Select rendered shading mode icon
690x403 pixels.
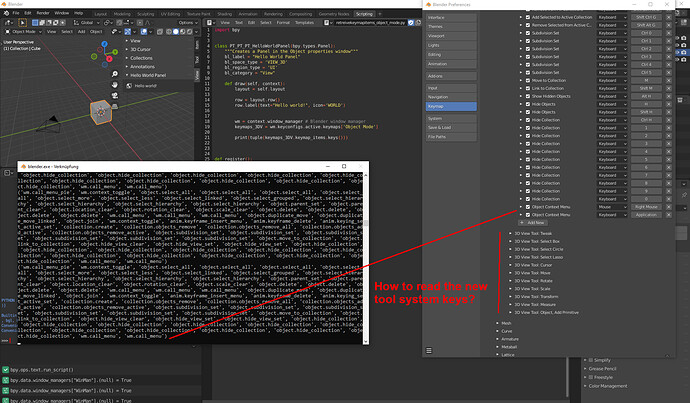pyautogui.click(x=189, y=32)
